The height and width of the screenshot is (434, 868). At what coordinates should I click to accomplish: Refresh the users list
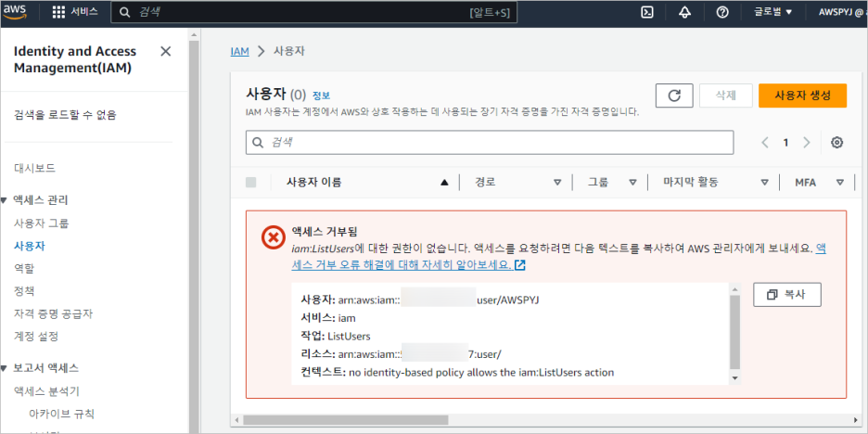pyautogui.click(x=674, y=96)
